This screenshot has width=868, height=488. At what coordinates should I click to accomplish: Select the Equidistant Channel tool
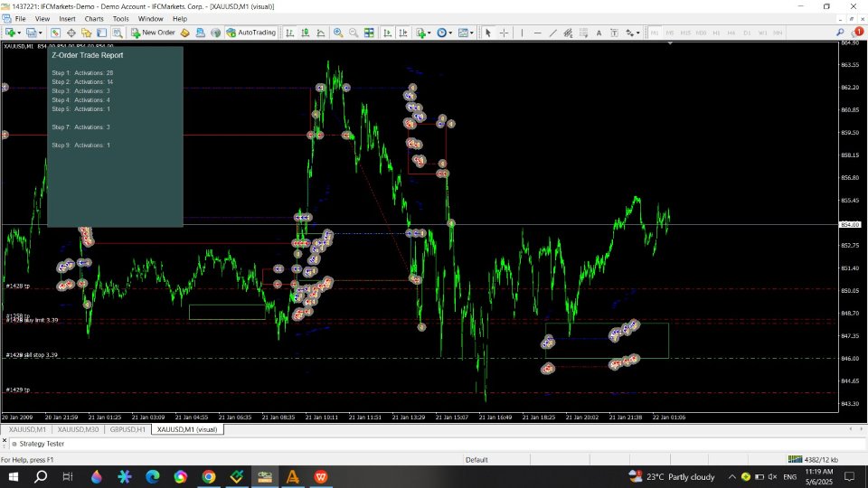coord(568,33)
